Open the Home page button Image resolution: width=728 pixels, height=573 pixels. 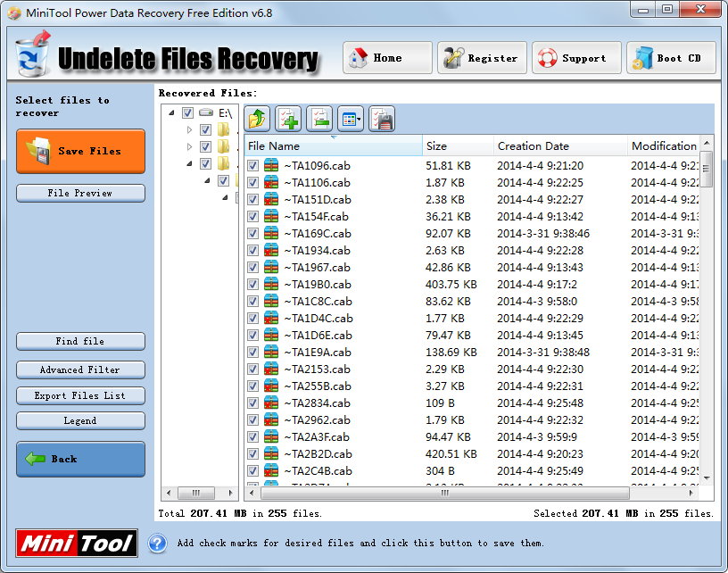(x=388, y=58)
